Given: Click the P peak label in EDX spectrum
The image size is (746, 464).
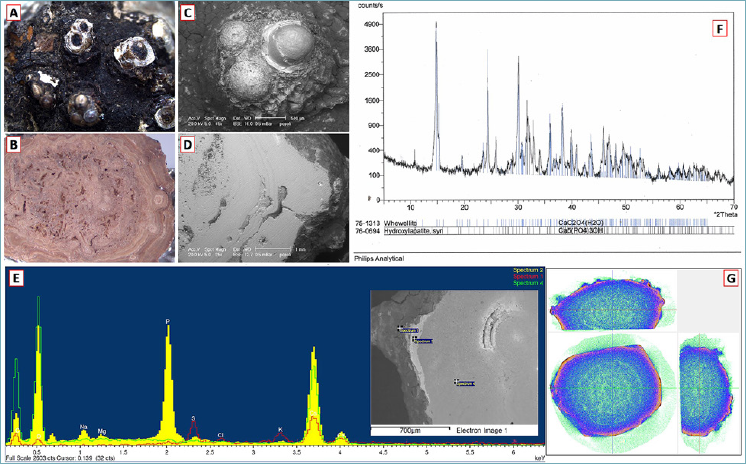Looking at the screenshot, I should 167,322.
